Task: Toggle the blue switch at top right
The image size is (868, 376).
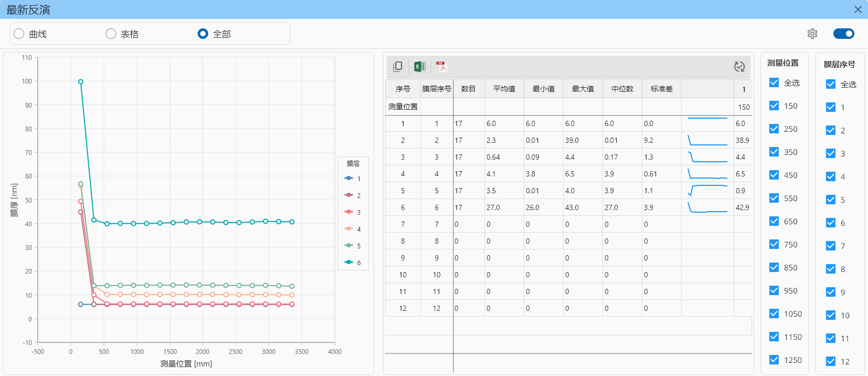Action: pos(844,34)
